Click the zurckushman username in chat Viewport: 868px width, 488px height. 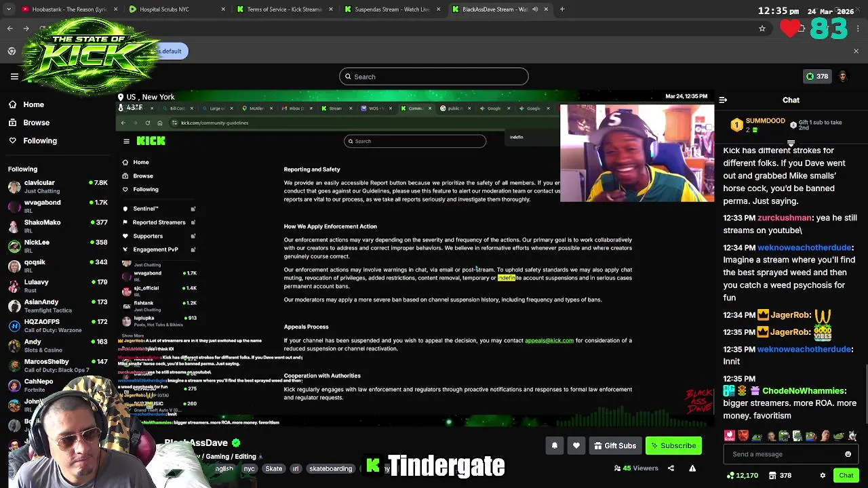[x=784, y=218]
